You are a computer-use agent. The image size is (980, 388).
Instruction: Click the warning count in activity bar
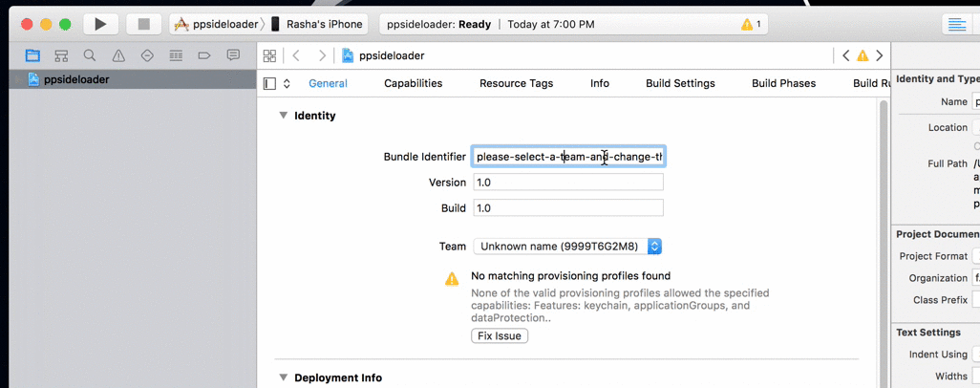click(x=752, y=24)
